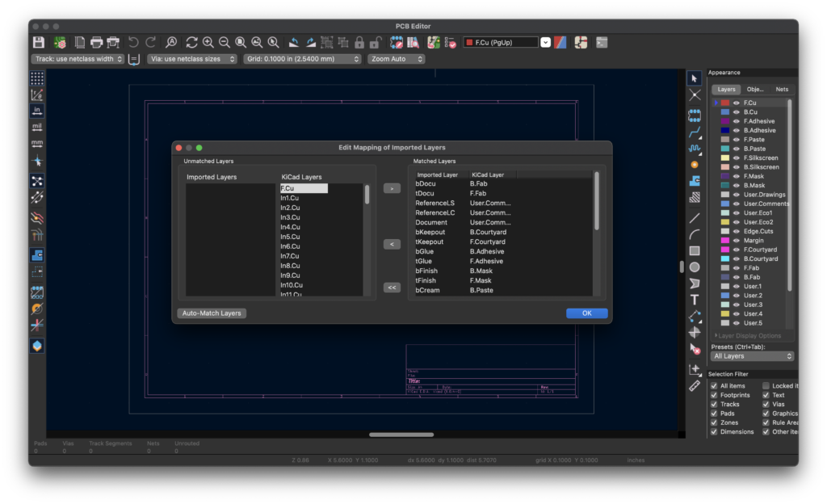
Task: Hide the Margin layer via eye icon
Action: pyautogui.click(x=737, y=241)
